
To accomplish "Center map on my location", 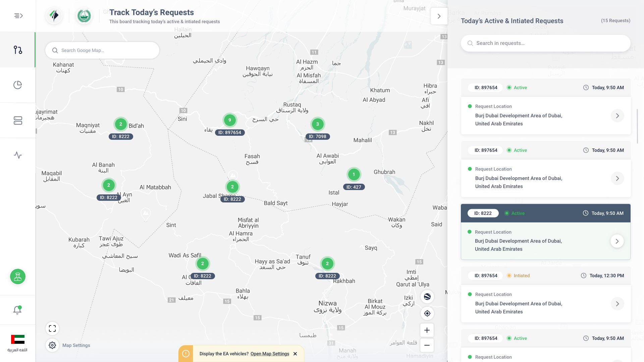I will (427, 313).
